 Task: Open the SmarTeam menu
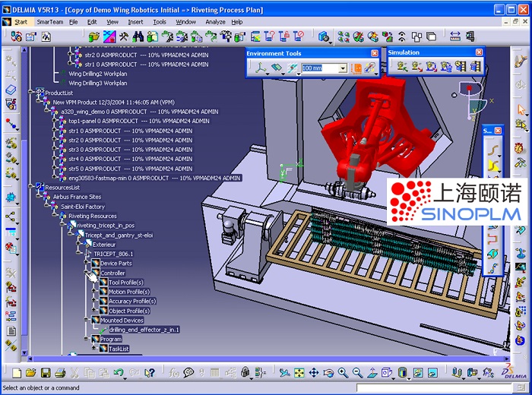[x=50, y=22]
